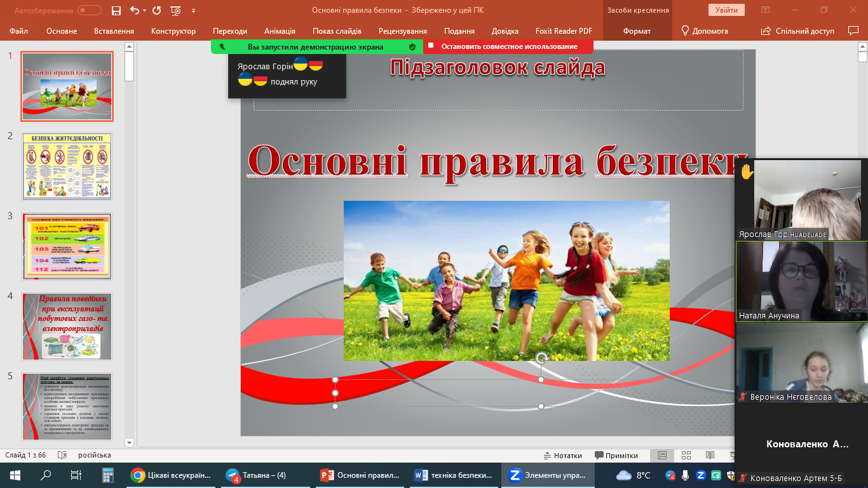Screen dimensions: 868x488
Task: Click Коноваленко Артем 5-Б participant tile
Action: pos(802,445)
